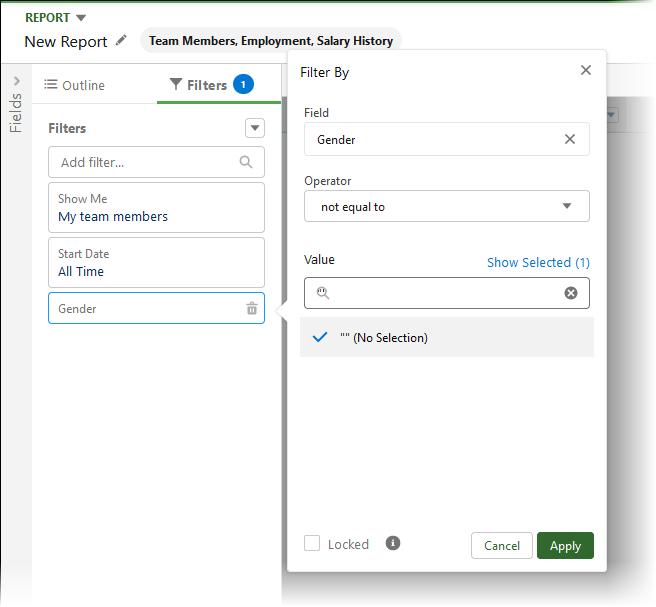Open the Operator dropdown
The image size is (656, 607).
point(446,207)
